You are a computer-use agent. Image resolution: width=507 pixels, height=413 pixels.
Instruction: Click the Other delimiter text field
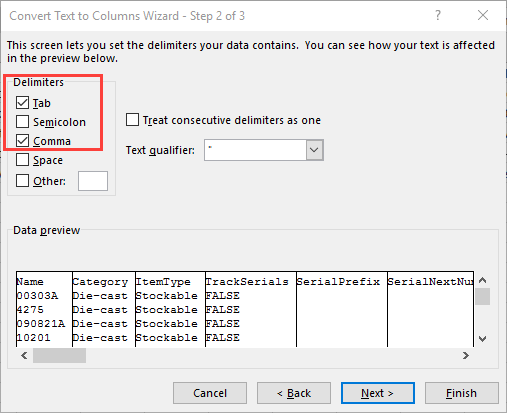93,181
